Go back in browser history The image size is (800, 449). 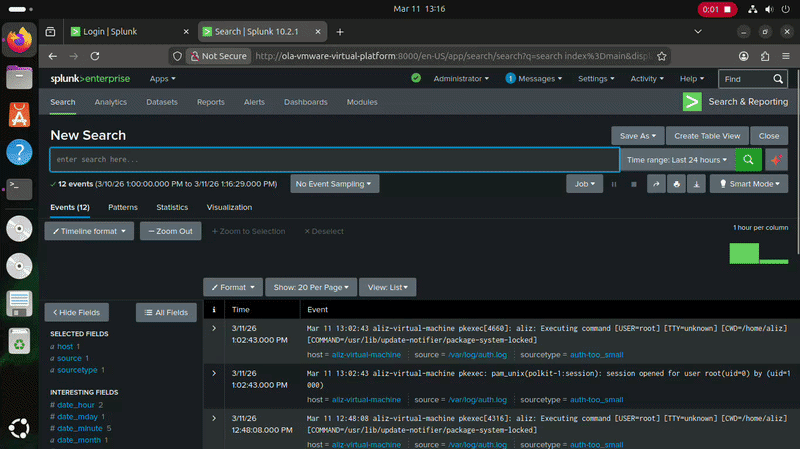tap(53, 56)
